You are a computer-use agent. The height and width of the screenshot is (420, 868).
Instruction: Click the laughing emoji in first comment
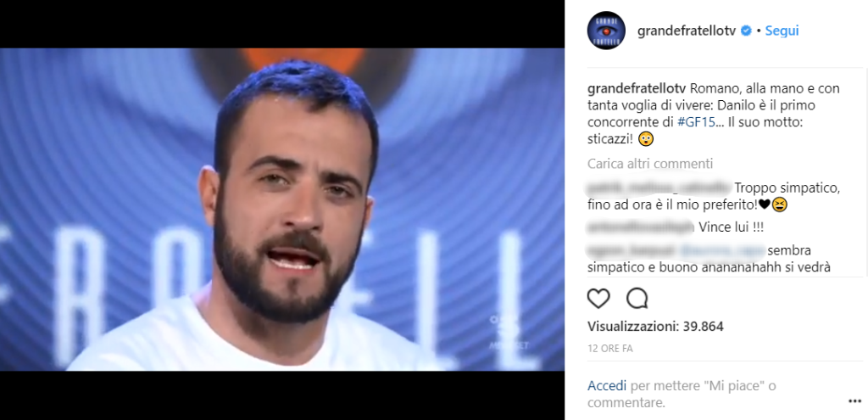780,205
